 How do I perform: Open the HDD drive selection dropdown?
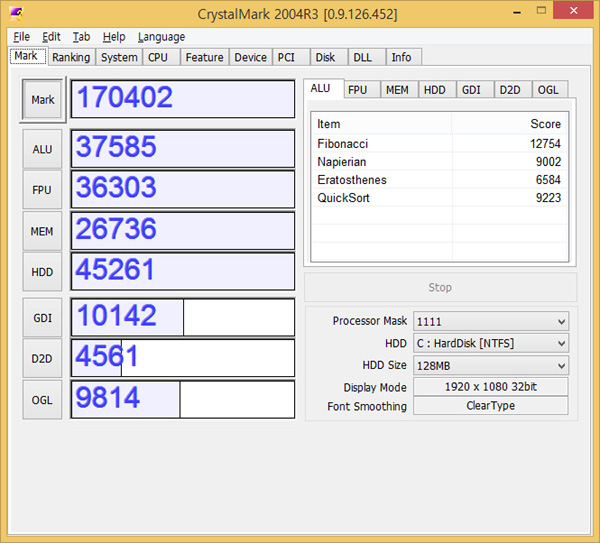(x=490, y=343)
